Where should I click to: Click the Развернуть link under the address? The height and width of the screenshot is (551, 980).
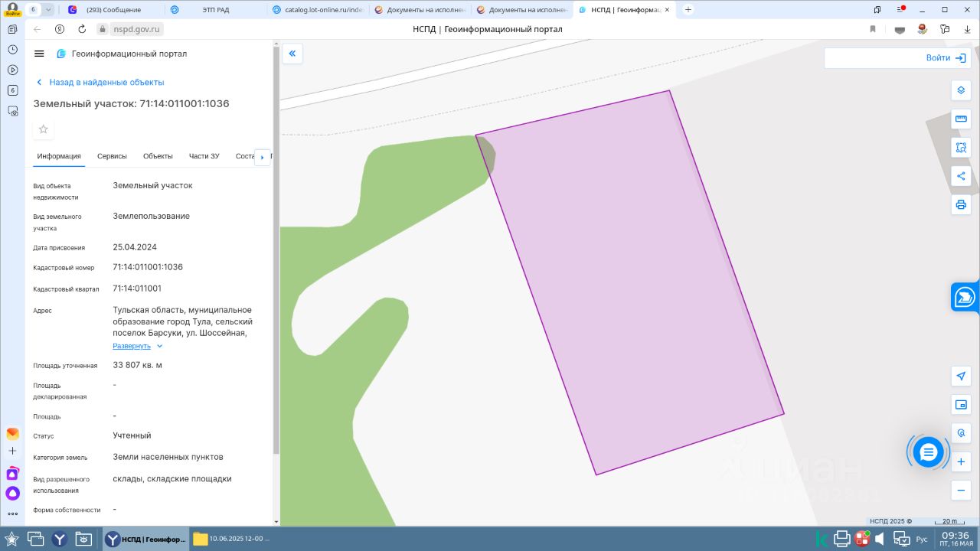point(132,346)
